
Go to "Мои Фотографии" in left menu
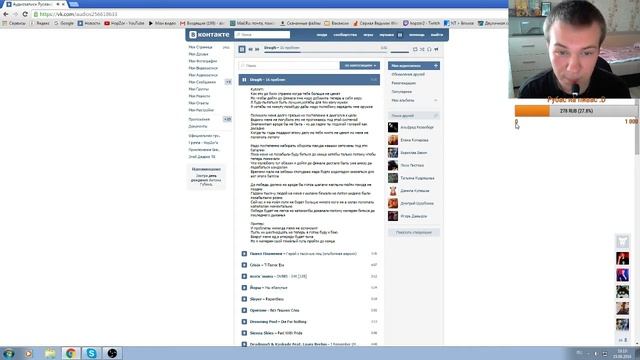click(203, 61)
